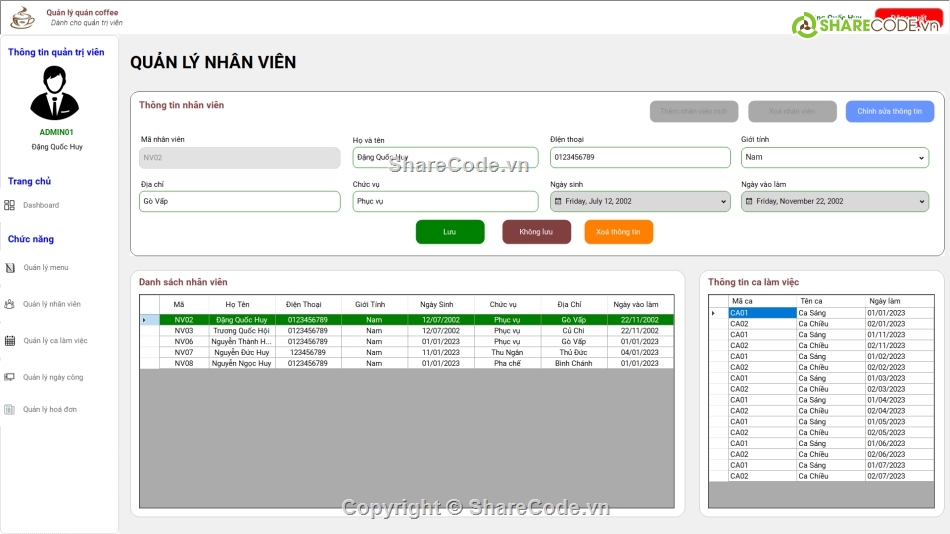Click the Quản lý menu icon
Screen dimensions: 950x534
click(10, 267)
